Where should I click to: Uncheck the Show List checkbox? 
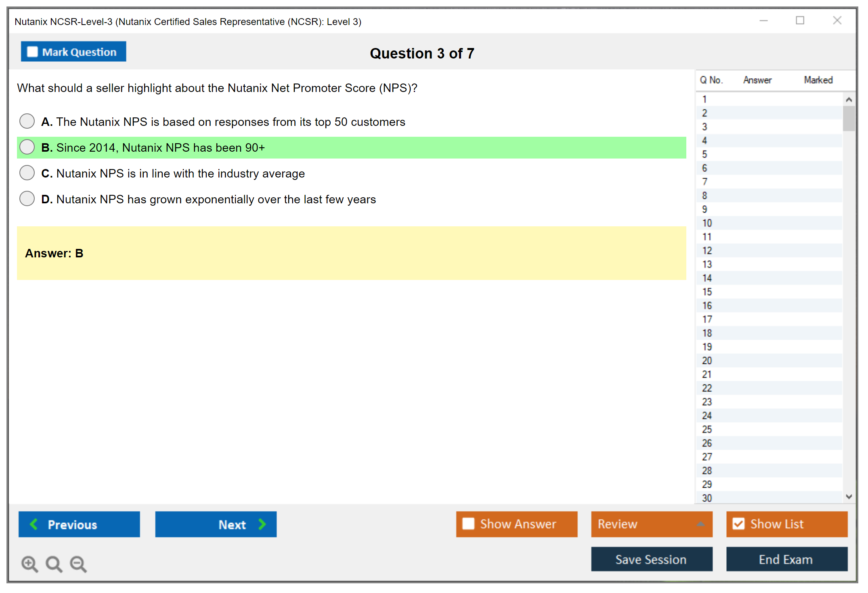click(738, 524)
